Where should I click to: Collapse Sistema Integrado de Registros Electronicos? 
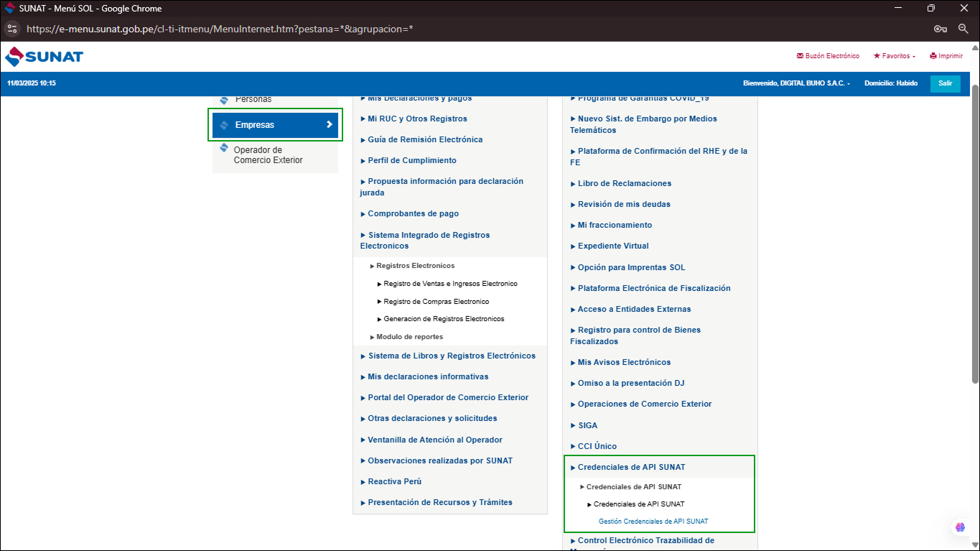(428, 240)
